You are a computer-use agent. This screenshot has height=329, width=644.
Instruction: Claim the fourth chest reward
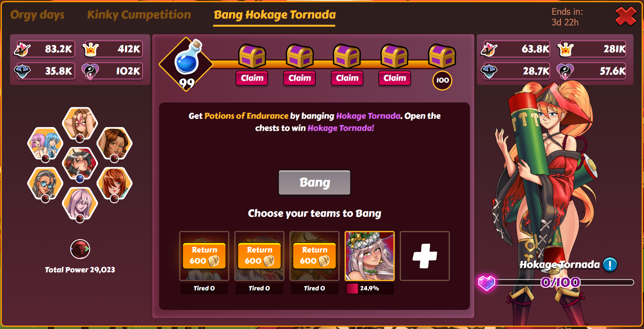pos(395,78)
